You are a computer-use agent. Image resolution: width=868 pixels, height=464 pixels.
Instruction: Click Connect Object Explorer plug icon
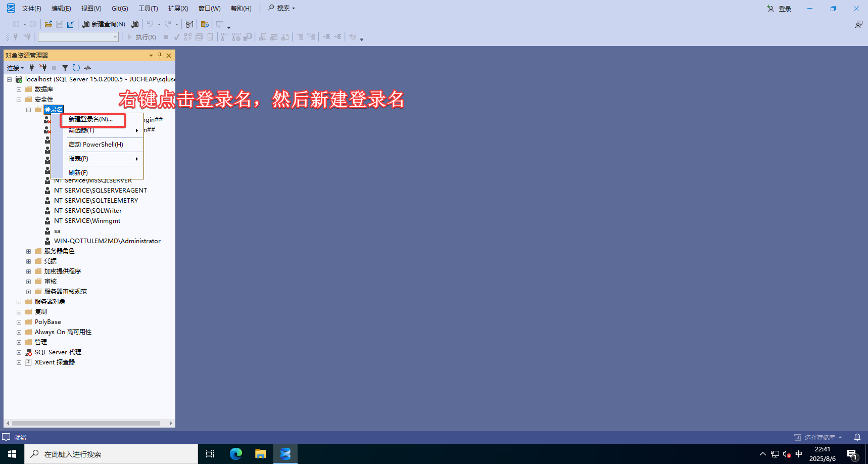pos(32,68)
